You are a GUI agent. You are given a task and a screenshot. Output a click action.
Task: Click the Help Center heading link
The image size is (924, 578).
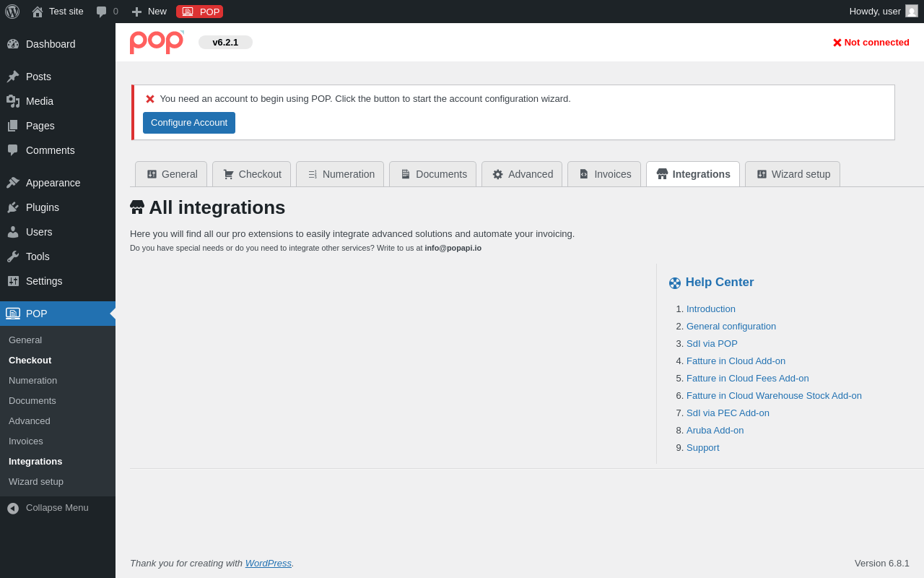[x=719, y=282]
